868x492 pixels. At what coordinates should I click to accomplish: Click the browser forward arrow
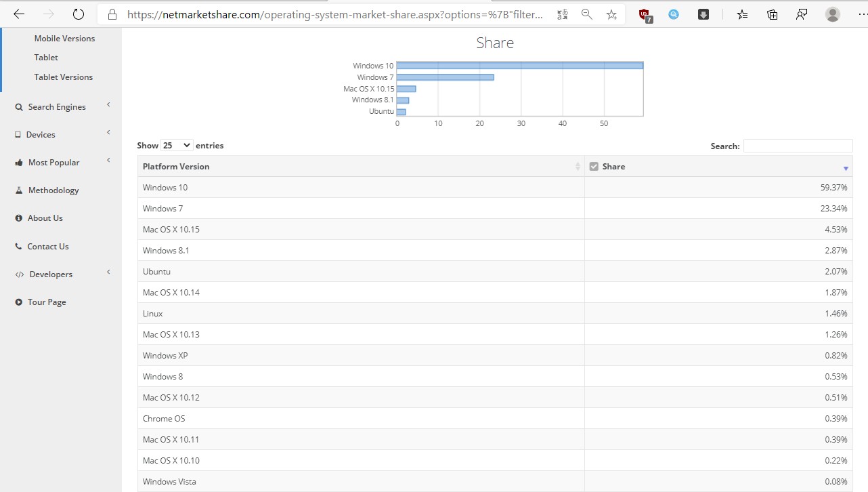click(49, 14)
